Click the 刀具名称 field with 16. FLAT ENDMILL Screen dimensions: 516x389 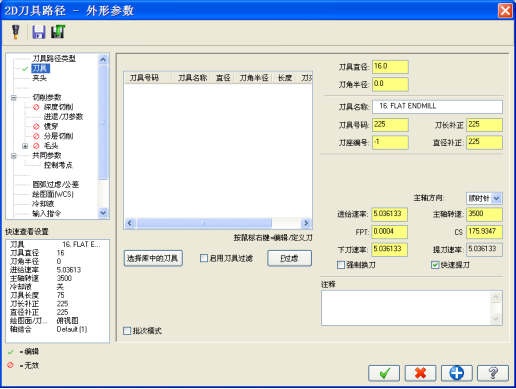tap(437, 107)
